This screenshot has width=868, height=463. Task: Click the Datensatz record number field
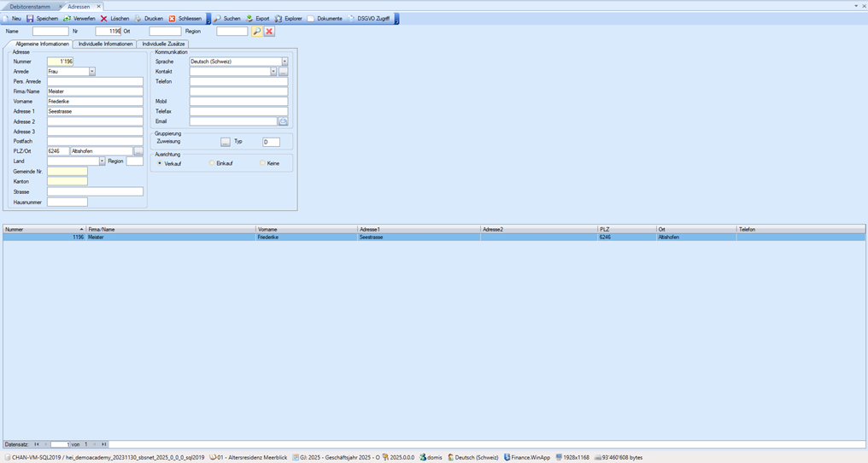(x=61, y=444)
